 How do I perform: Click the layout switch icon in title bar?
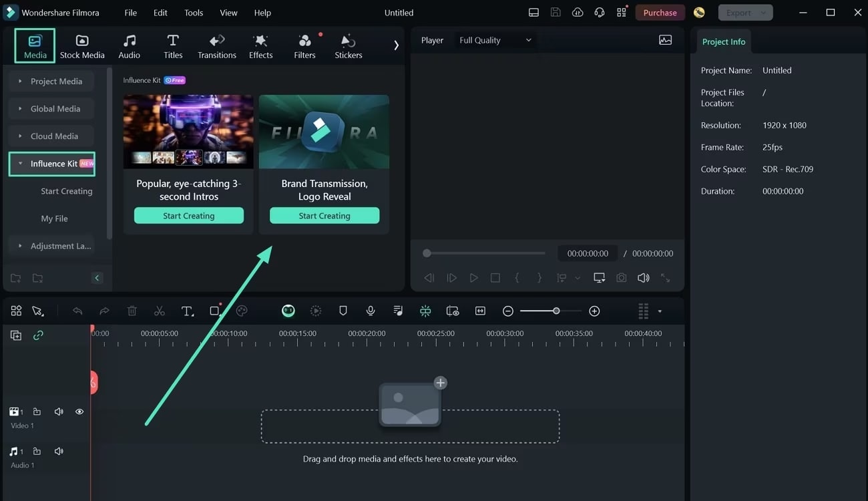coord(533,13)
